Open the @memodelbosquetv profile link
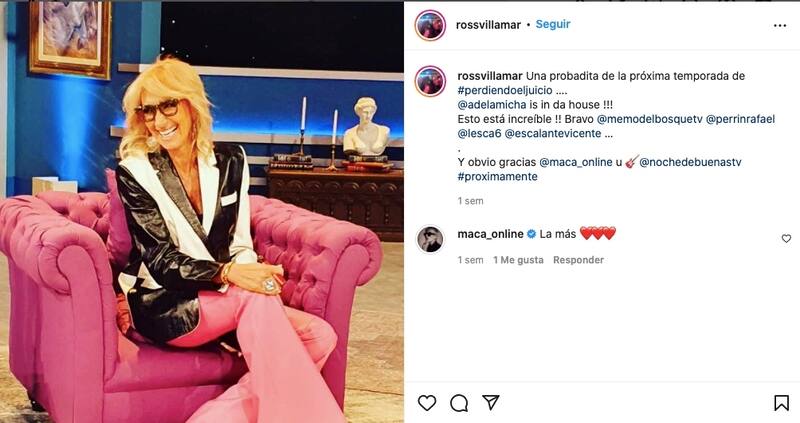This screenshot has height=423, width=800. [x=649, y=119]
